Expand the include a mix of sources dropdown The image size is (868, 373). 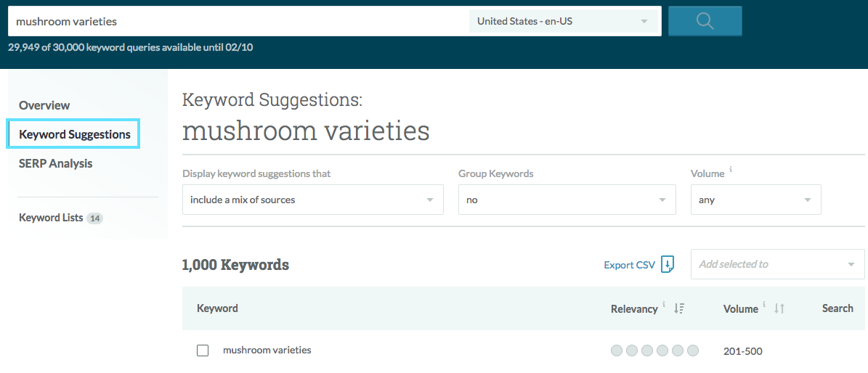tap(312, 200)
